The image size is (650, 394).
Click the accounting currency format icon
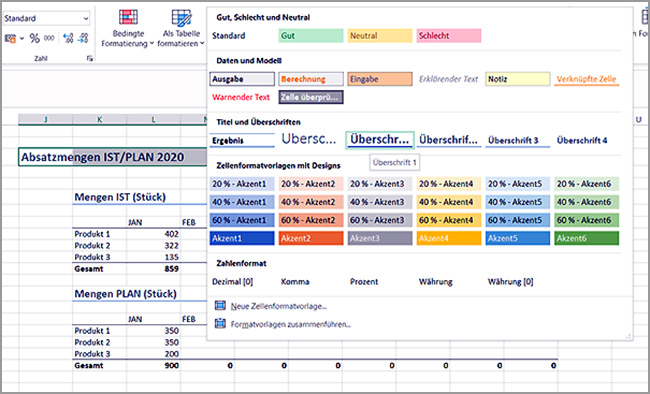[x=10, y=39]
